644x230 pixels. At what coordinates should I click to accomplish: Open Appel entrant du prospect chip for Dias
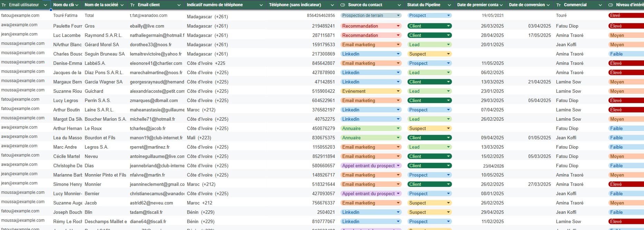point(371,166)
